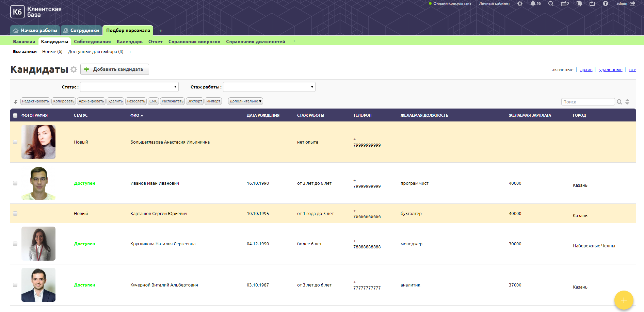
Task: Click the help question mark icon
Action: (x=605, y=4)
